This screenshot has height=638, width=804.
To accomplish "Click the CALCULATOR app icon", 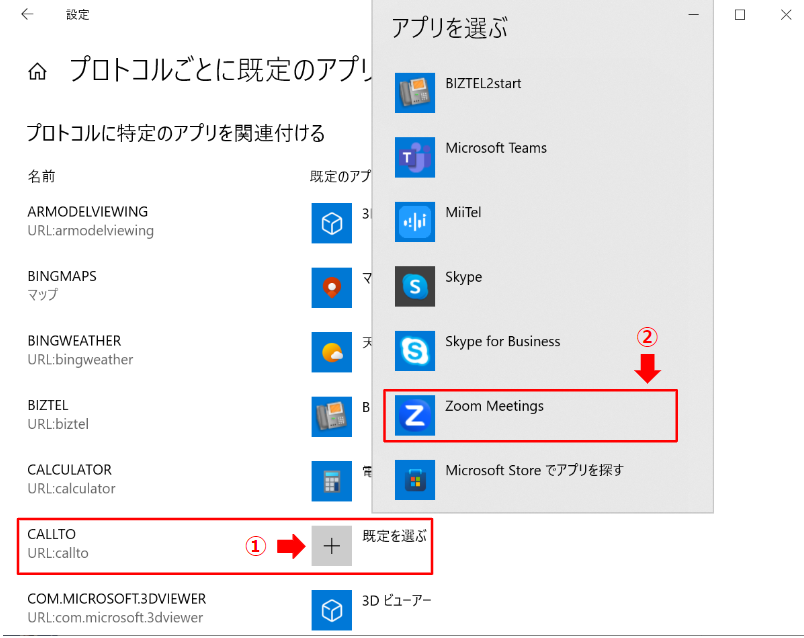I will (332, 481).
